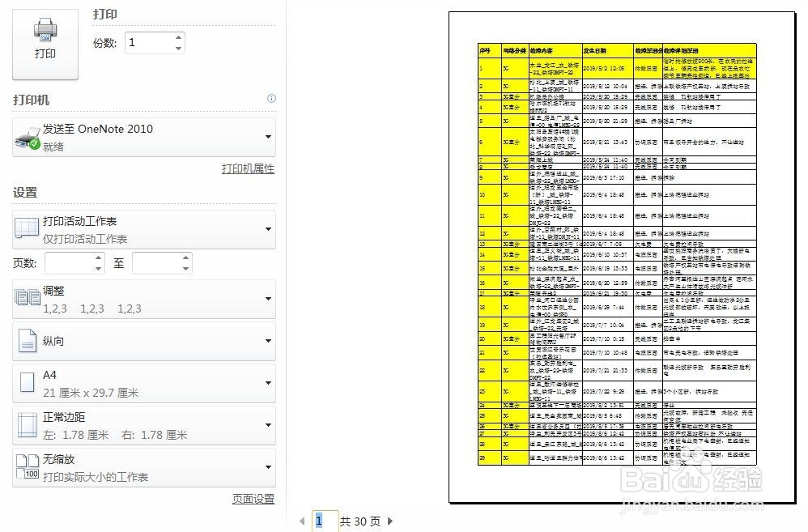808x532 pixels.
Task: Open the 打印活动工作表 print range dropdown
Action: pos(144,229)
